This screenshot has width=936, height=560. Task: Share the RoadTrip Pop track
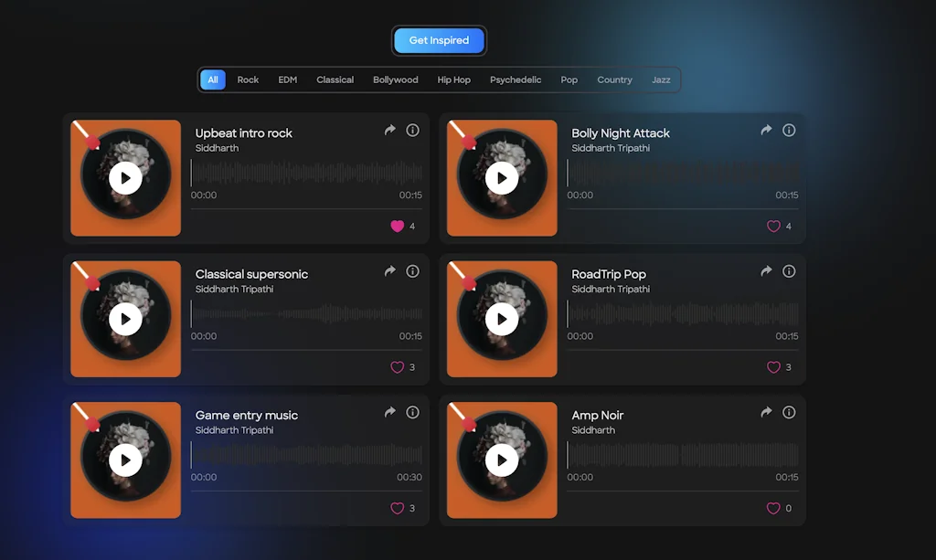pos(765,271)
